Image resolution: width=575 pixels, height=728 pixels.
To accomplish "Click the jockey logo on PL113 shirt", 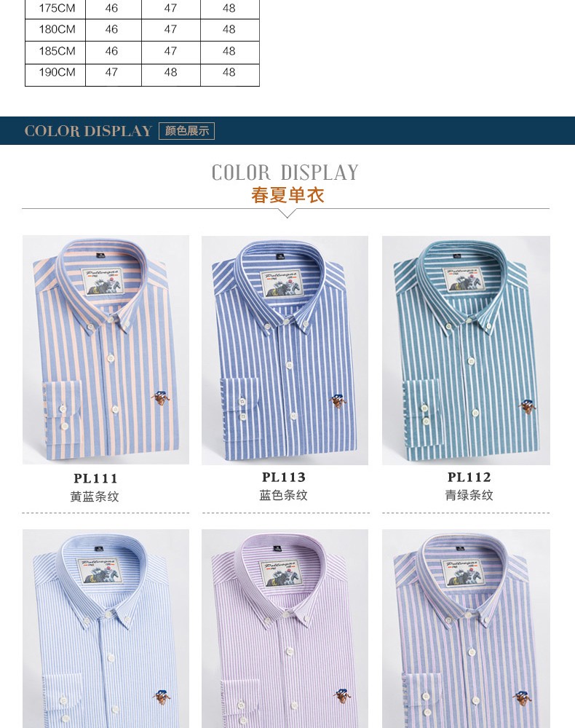I will [338, 400].
